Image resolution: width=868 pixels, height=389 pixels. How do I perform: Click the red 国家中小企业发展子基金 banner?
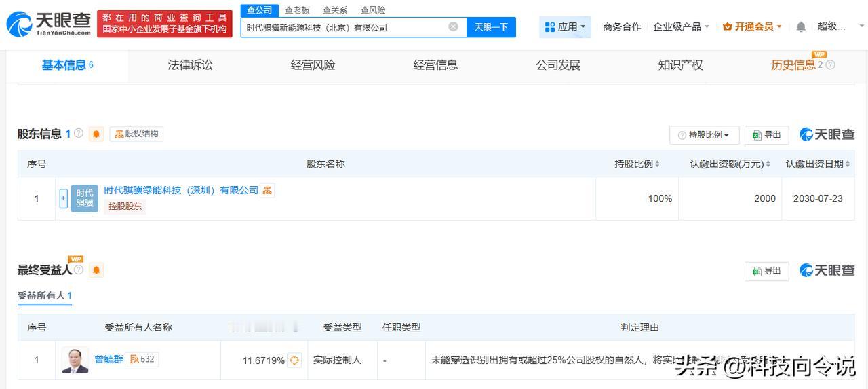point(165,24)
